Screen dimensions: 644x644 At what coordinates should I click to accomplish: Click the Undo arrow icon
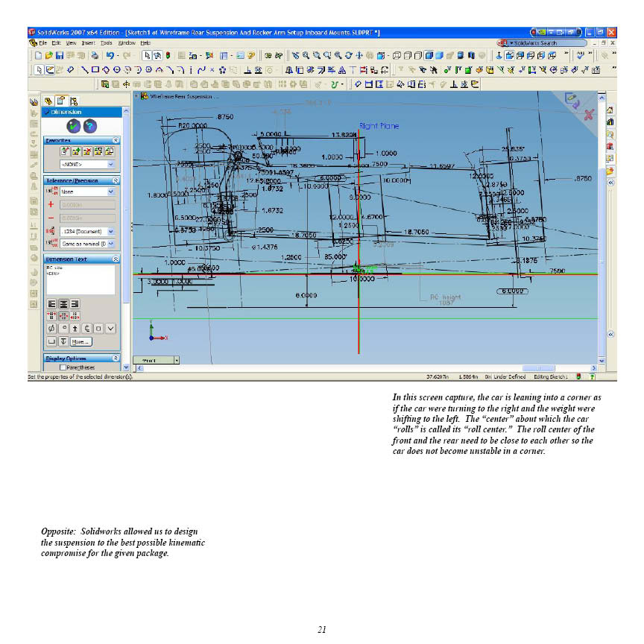110,56
